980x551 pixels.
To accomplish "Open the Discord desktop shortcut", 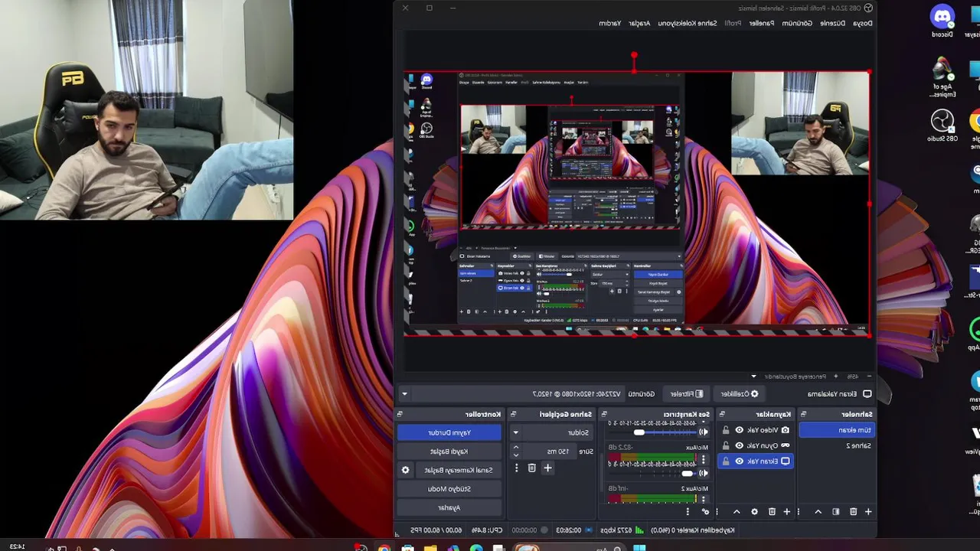I will 942,21.
